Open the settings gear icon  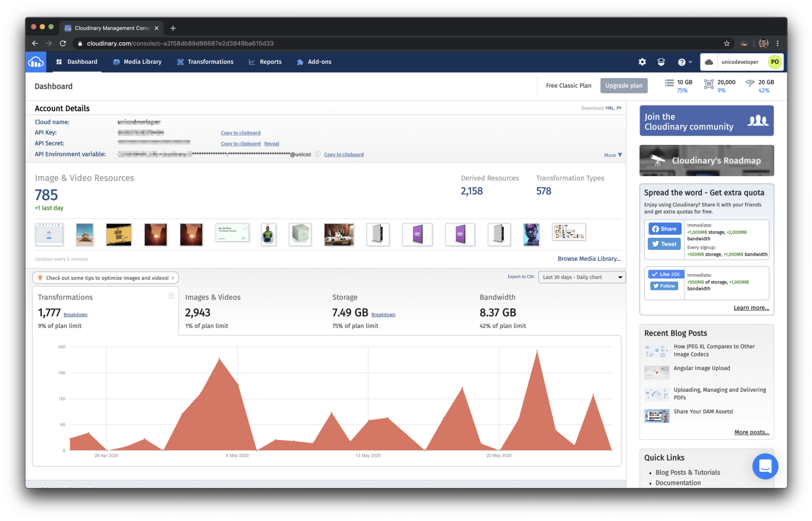point(642,62)
